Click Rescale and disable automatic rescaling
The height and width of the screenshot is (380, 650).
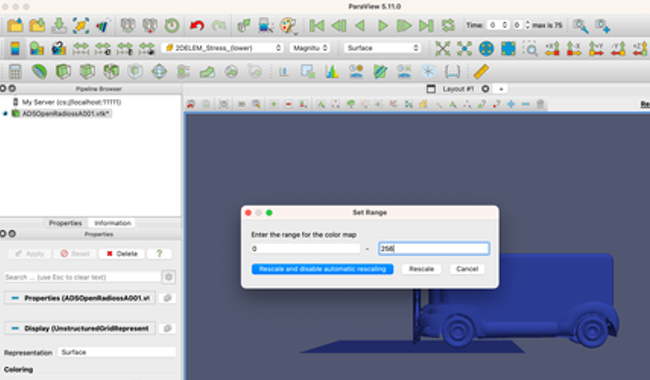[x=323, y=269]
